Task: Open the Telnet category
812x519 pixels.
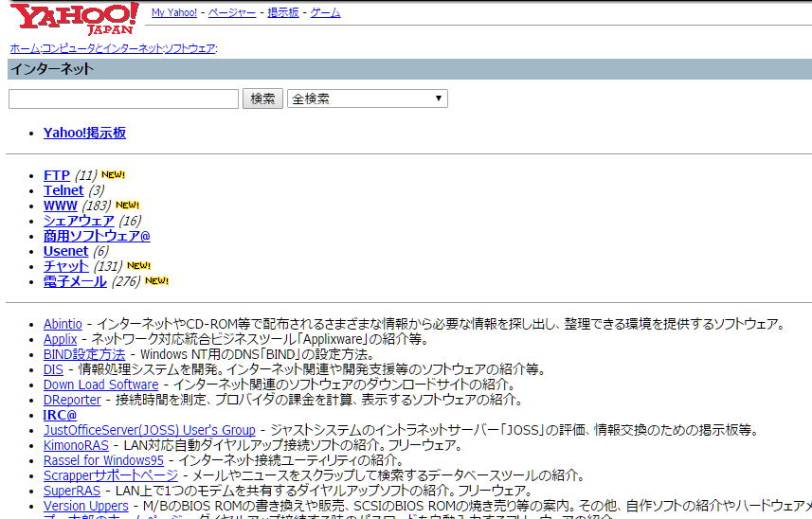Action: 63,190
